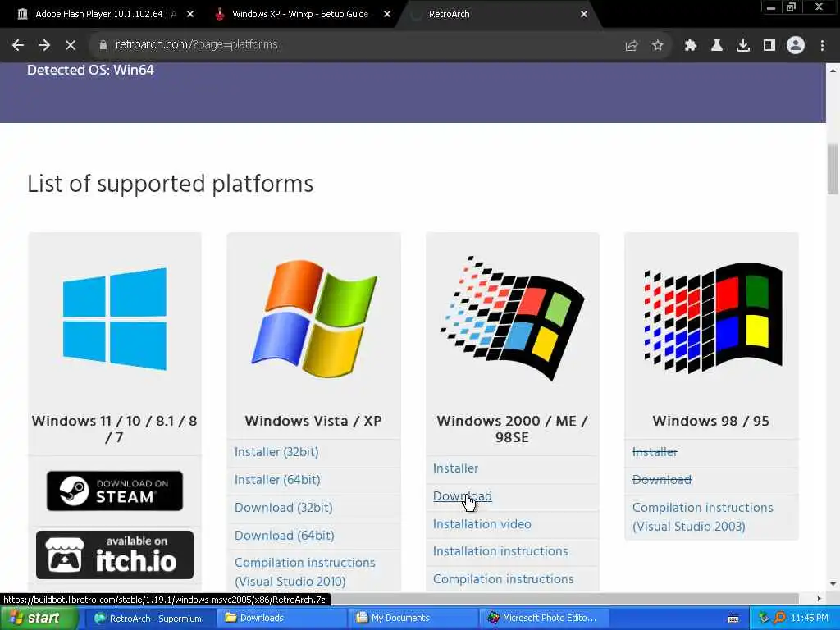Open the Installation instructions link
This screenshot has width=840, height=630.
500,551
